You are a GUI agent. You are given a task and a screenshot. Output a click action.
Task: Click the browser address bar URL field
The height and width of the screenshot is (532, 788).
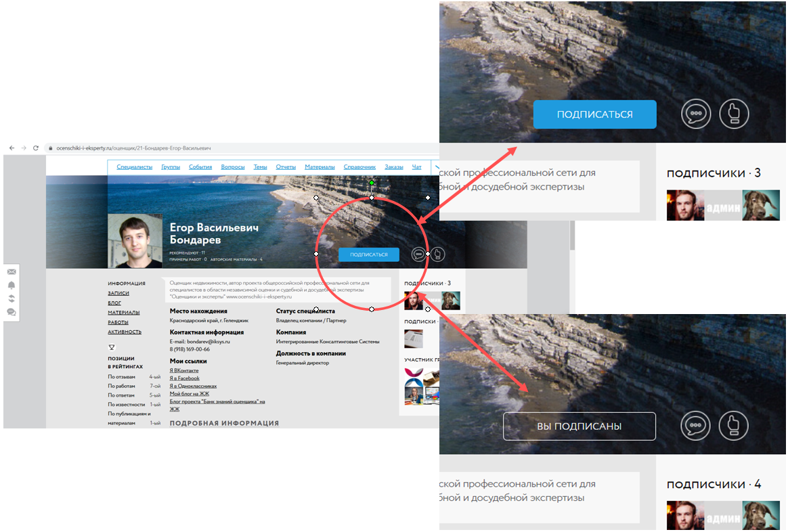[x=241, y=148]
